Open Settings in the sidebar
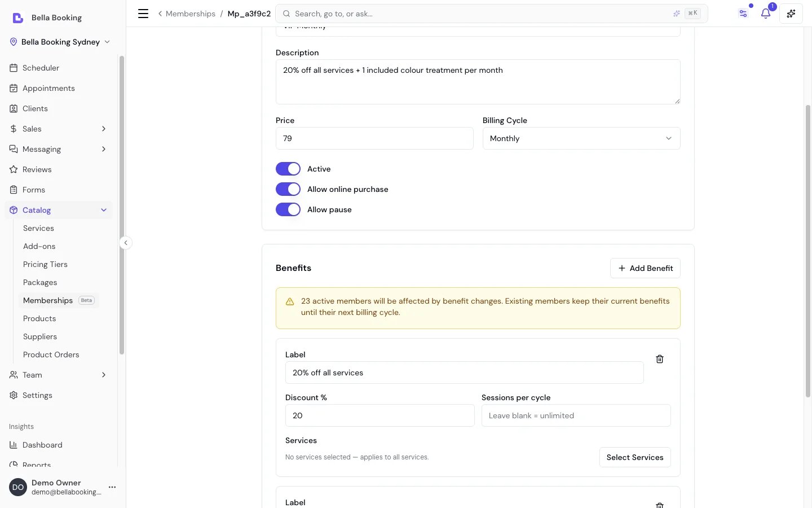The height and width of the screenshot is (508, 812). tap(37, 395)
